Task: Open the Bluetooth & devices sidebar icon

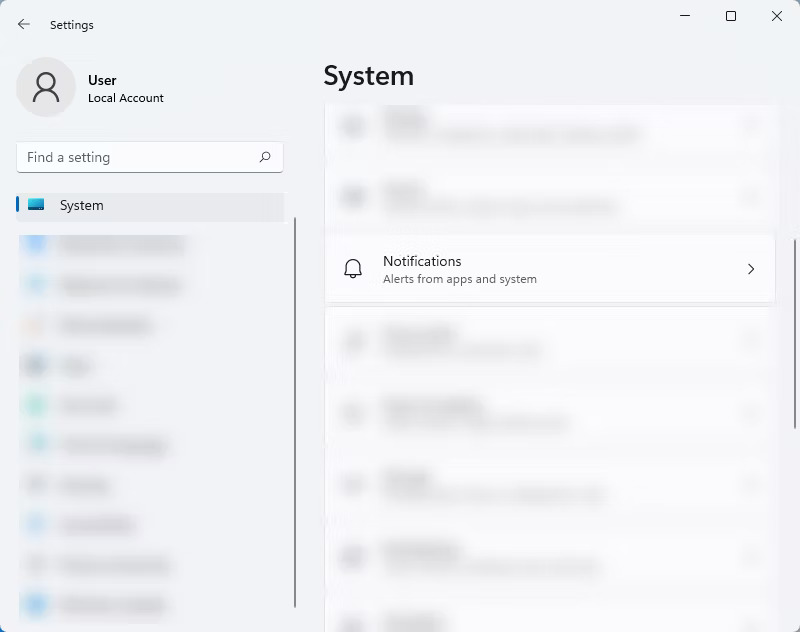Action: pos(35,245)
